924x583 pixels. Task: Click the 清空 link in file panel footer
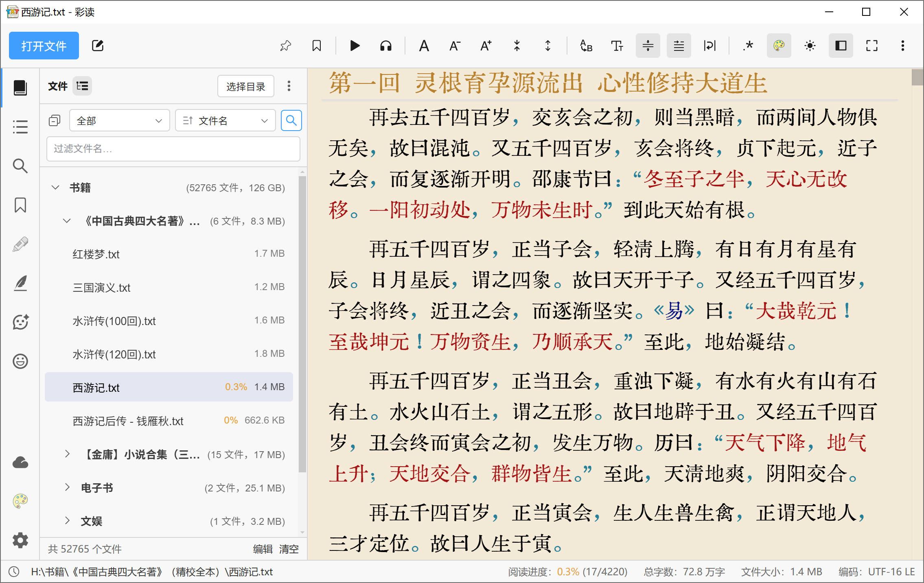coord(289,549)
